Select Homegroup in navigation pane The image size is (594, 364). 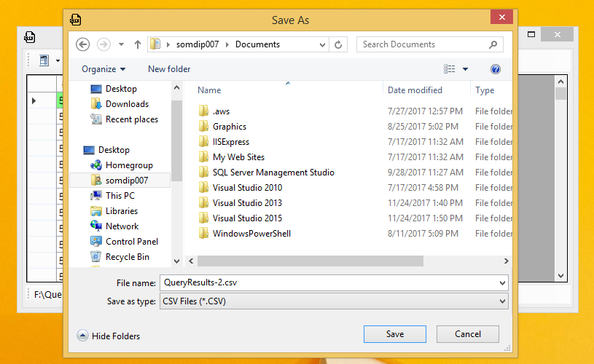point(122,165)
